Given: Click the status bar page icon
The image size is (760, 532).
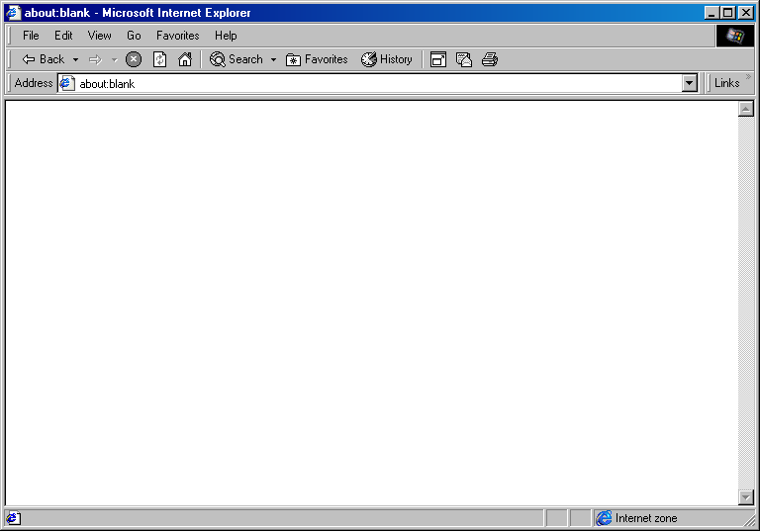Looking at the screenshot, I should pos(13,518).
